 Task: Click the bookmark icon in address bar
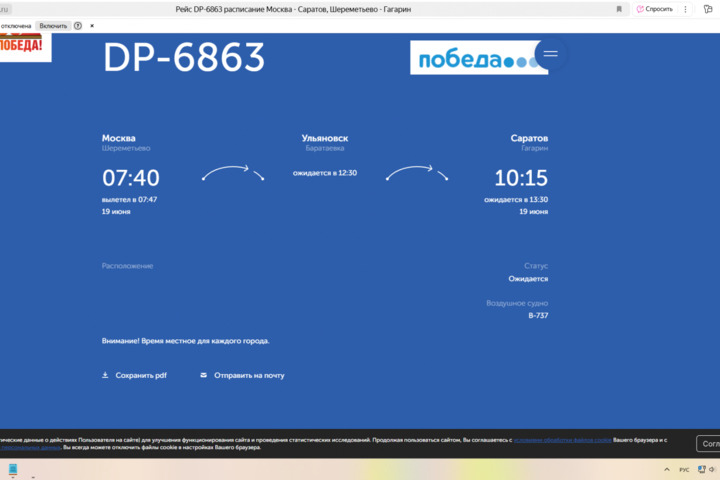(x=619, y=9)
